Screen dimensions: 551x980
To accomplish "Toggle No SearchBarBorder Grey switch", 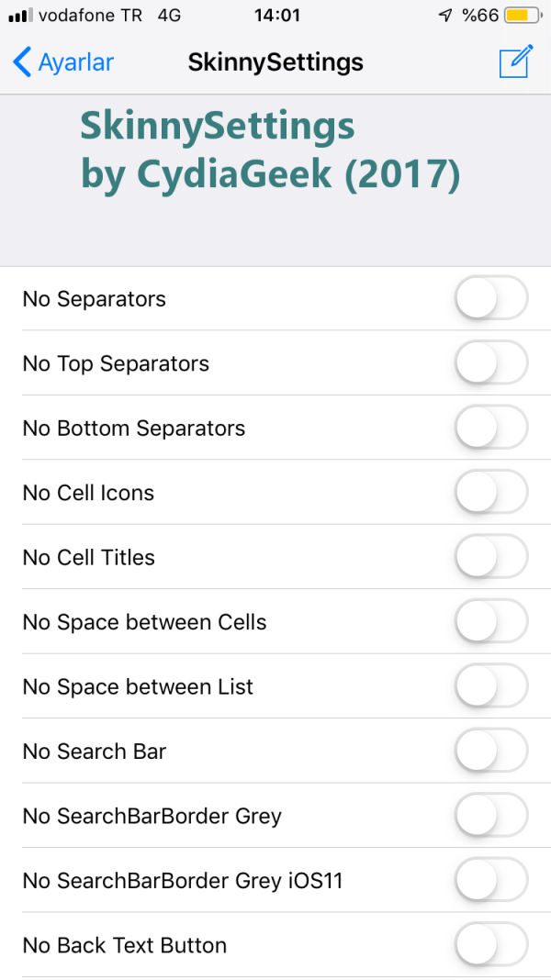I will (491, 816).
